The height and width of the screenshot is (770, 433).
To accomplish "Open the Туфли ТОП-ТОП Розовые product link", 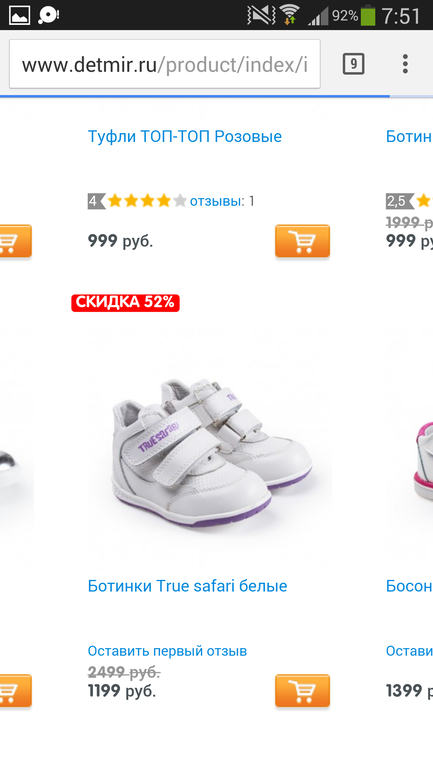I will click(x=185, y=136).
